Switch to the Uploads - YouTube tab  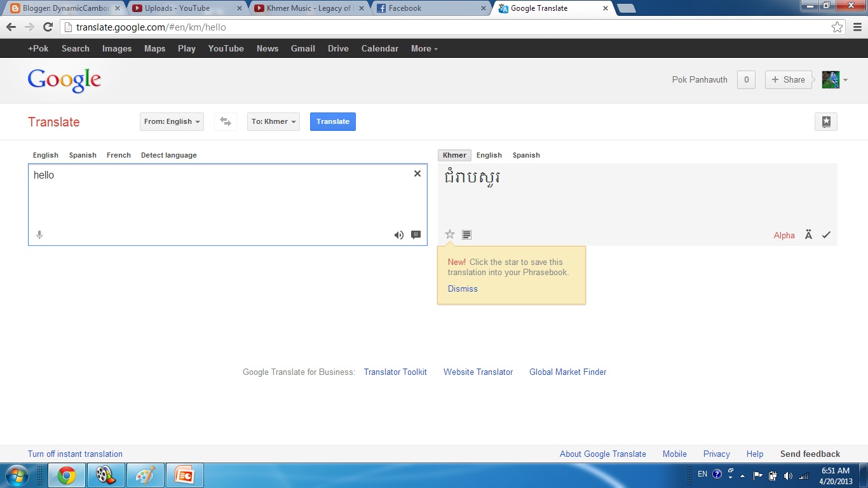(186, 8)
